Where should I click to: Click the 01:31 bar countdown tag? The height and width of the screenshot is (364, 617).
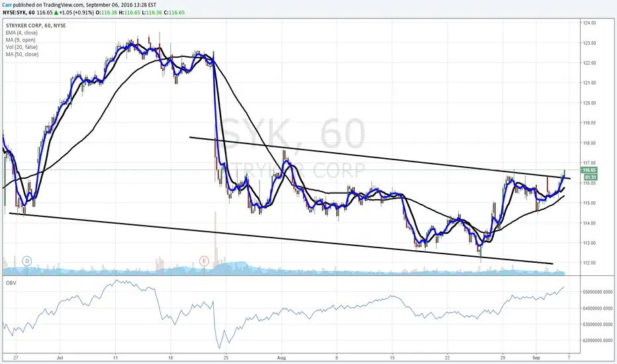tap(589, 177)
